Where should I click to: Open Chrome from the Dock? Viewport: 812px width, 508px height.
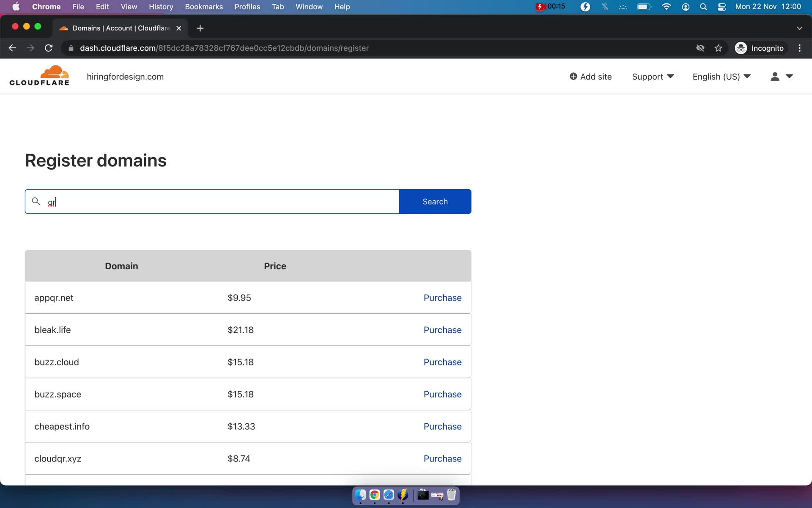click(x=375, y=494)
